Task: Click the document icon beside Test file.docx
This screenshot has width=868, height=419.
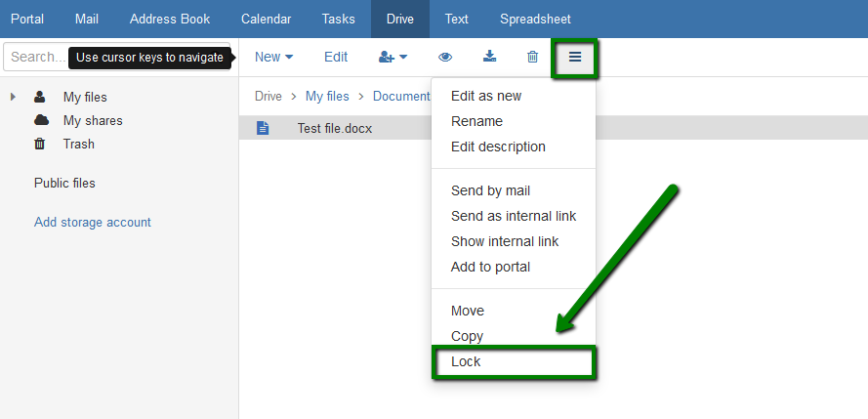Action: tap(263, 128)
